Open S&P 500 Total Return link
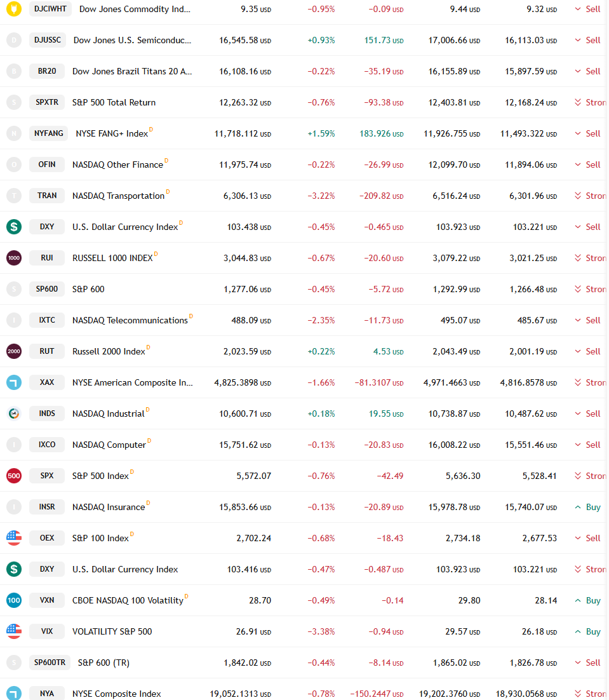The width and height of the screenshot is (609, 700). (x=114, y=102)
